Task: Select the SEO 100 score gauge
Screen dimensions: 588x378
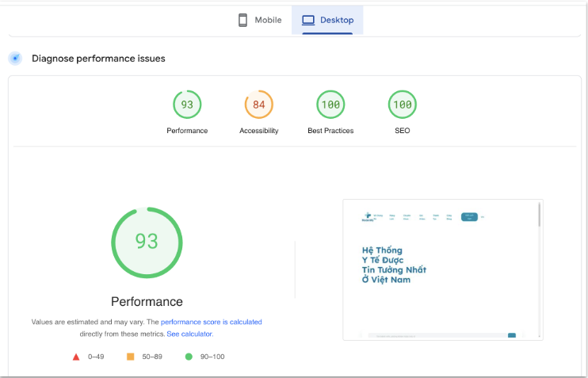Action: pos(402,105)
